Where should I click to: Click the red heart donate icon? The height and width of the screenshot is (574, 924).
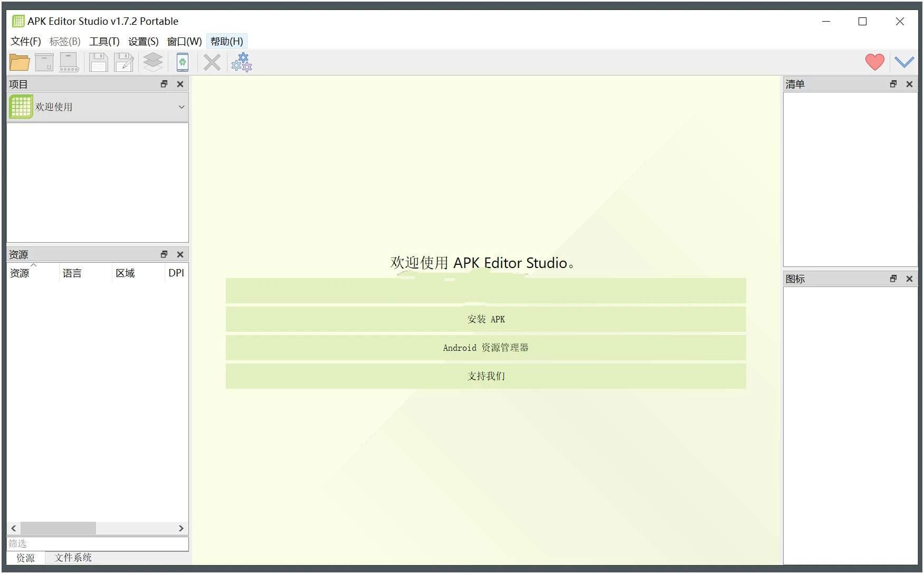click(x=874, y=62)
